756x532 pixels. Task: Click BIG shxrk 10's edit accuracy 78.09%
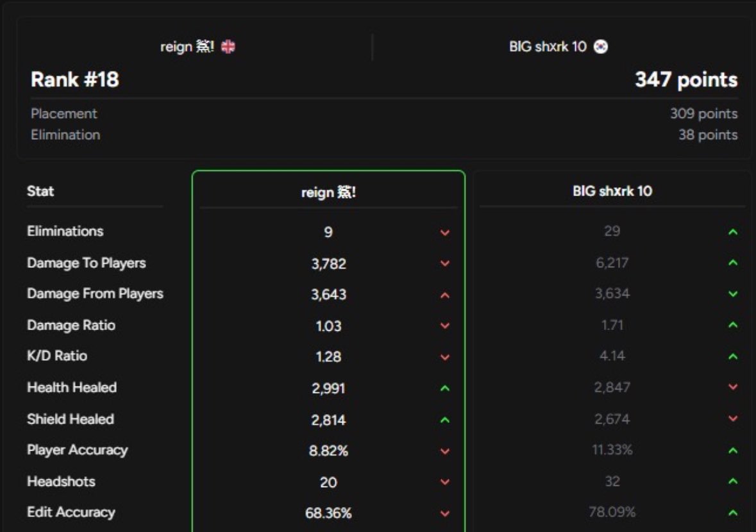612,511
